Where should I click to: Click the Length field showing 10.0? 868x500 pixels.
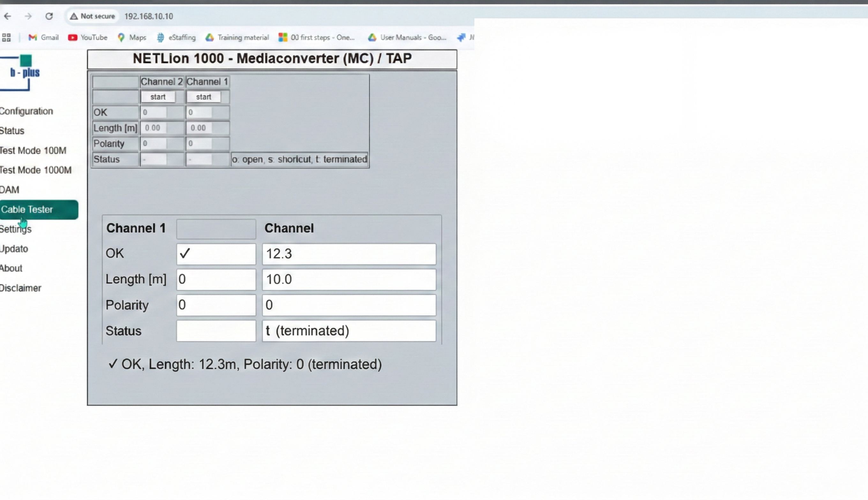(x=349, y=279)
